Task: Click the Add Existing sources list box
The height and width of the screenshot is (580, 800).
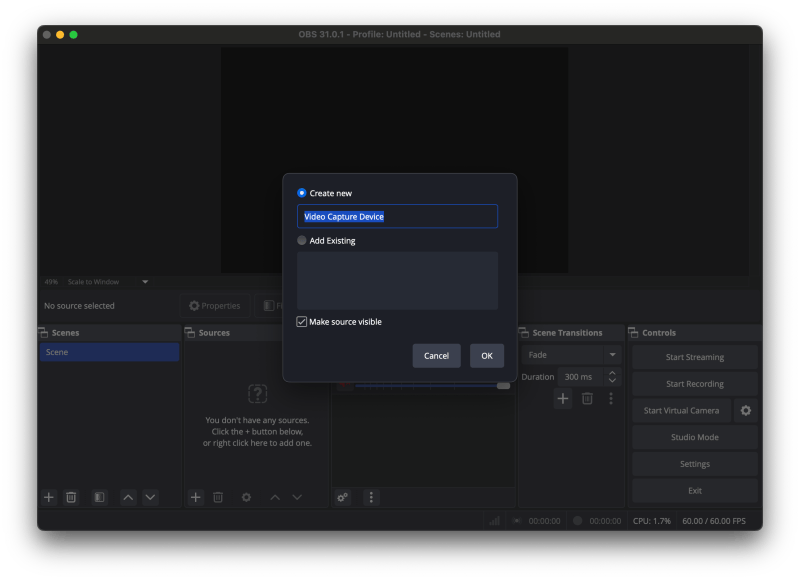Action: pyautogui.click(x=397, y=280)
